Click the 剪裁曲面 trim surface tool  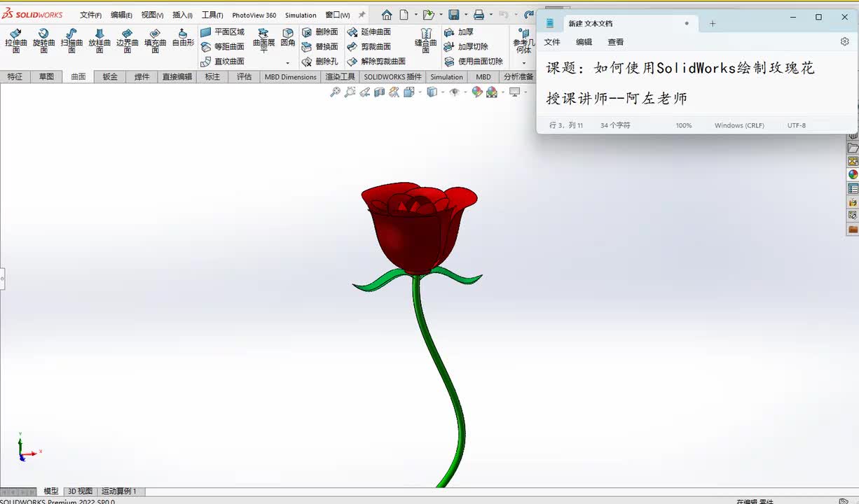369,47
